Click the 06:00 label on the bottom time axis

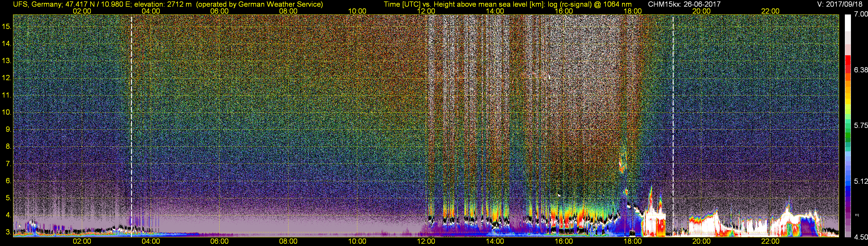point(219,241)
